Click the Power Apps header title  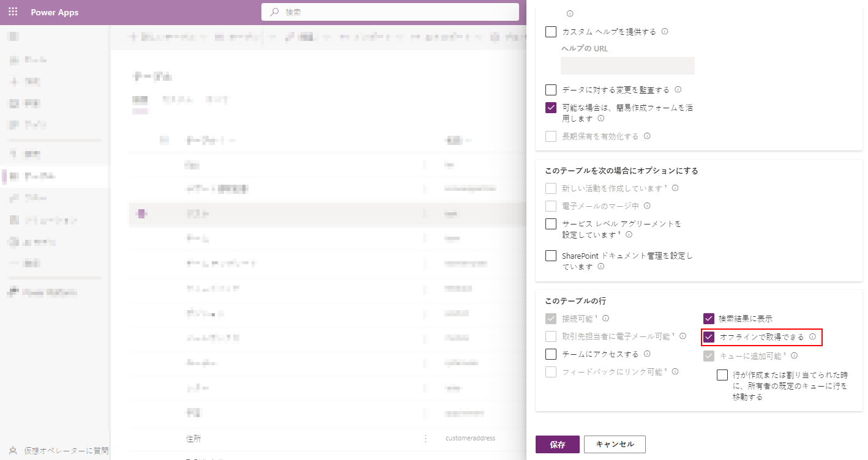point(54,12)
